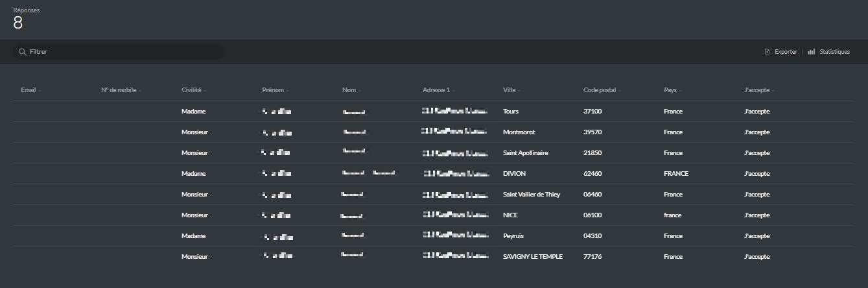The height and width of the screenshot is (288, 868).
Task: Open Statistiques view
Action: (x=834, y=52)
